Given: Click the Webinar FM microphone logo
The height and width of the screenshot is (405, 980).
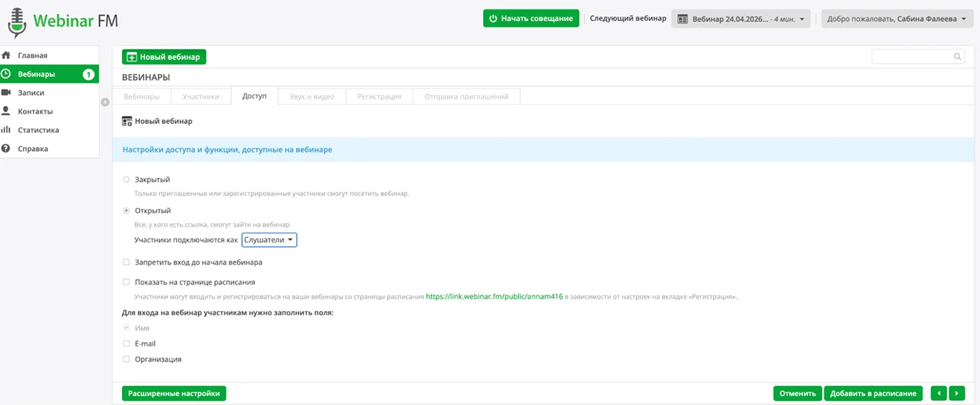Looking at the screenshot, I should [x=16, y=22].
